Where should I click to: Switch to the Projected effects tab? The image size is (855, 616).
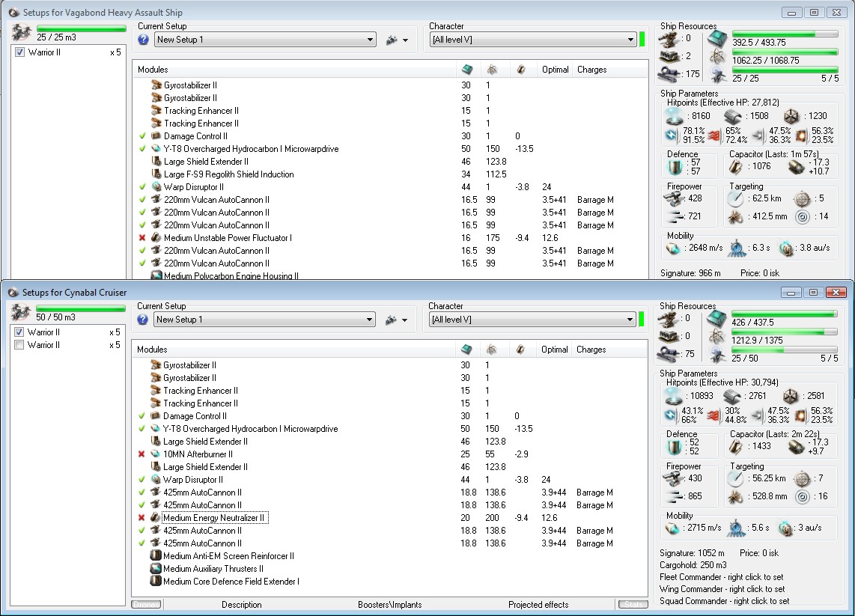(x=538, y=605)
